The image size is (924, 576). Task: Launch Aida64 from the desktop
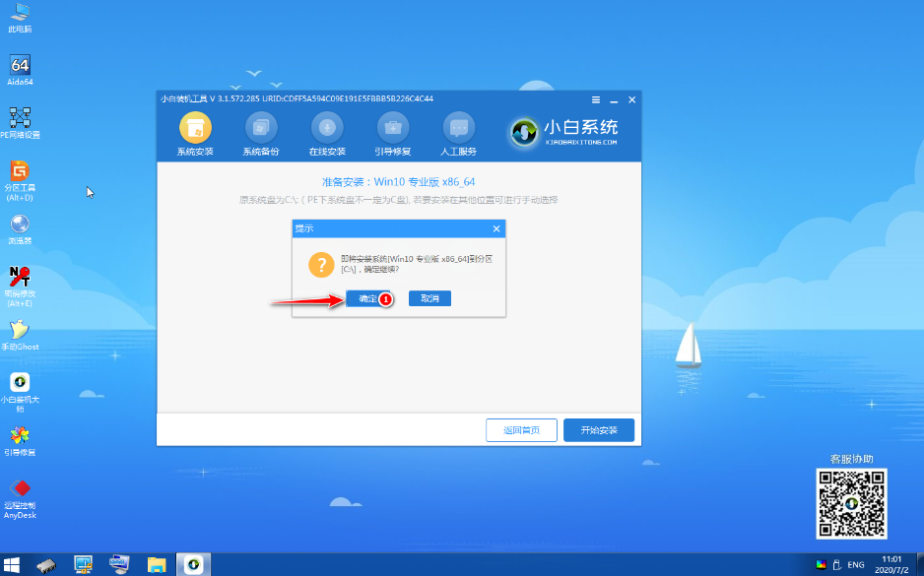(20, 70)
